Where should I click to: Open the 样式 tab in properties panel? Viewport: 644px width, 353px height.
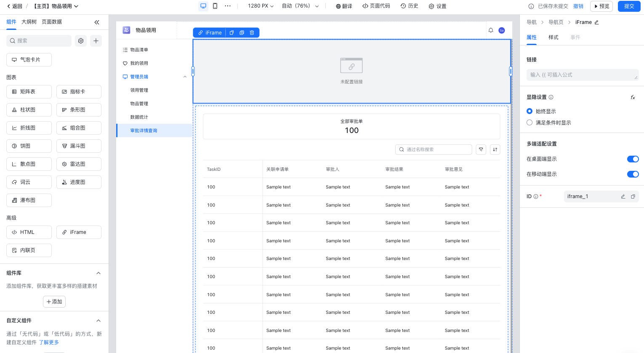pos(553,37)
